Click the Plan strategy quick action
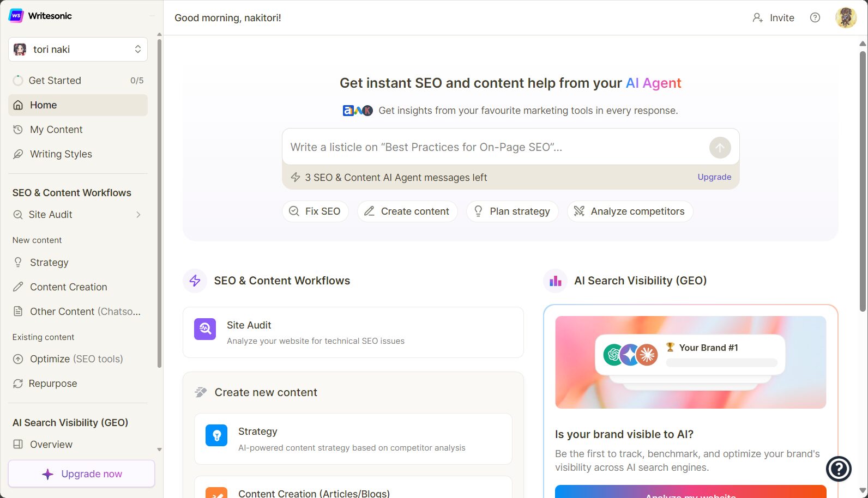This screenshot has width=868, height=498. coord(512,211)
